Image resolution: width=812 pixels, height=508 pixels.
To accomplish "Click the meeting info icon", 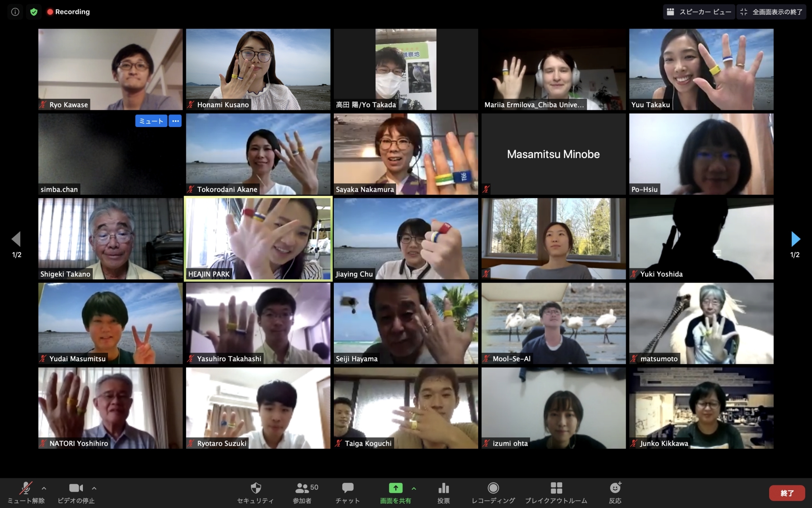I will click(15, 12).
